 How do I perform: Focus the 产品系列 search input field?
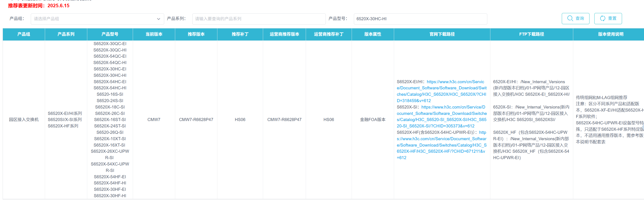(259, 19)
